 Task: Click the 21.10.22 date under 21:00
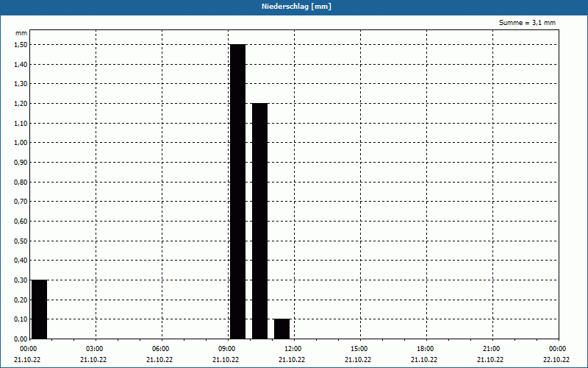(490, 360)
